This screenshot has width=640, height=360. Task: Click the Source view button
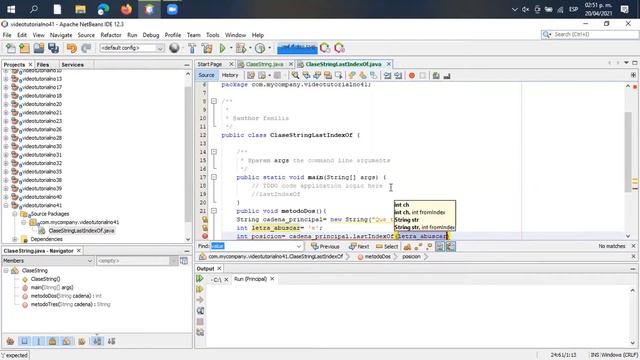tap(206, 75)
